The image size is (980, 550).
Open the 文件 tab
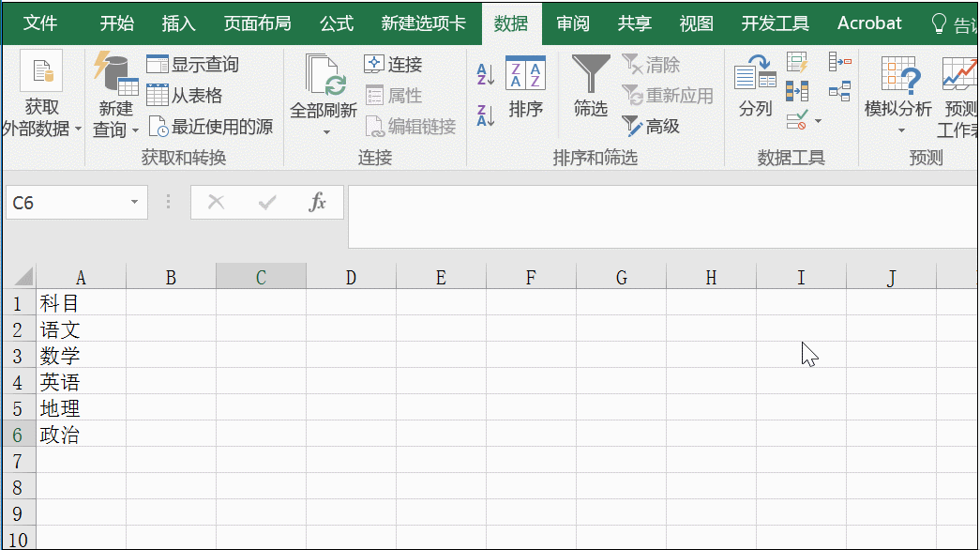click(40, 23)
